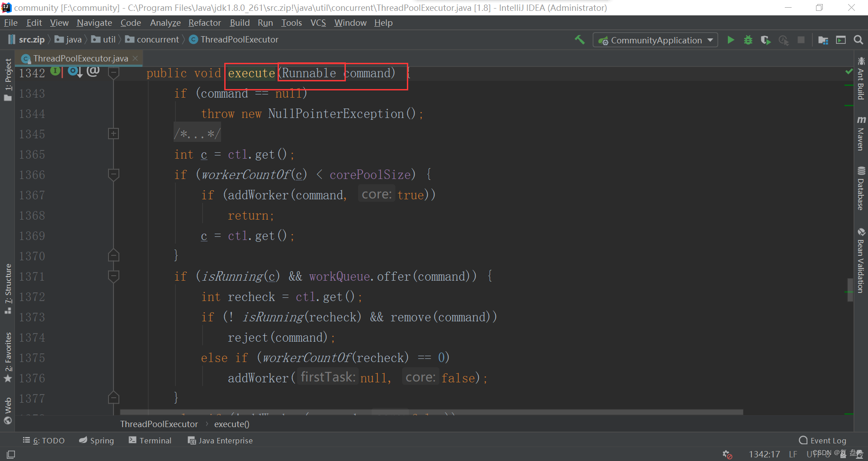Open the 6: TODO tool window
868x461 pixels.
[x=44, y=440]
